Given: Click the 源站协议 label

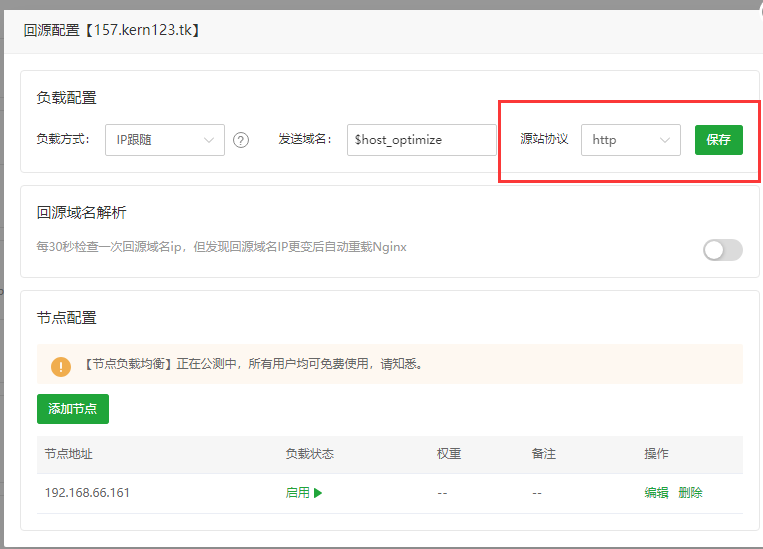Looking at the screenshot, I should [x=544, y=139].
